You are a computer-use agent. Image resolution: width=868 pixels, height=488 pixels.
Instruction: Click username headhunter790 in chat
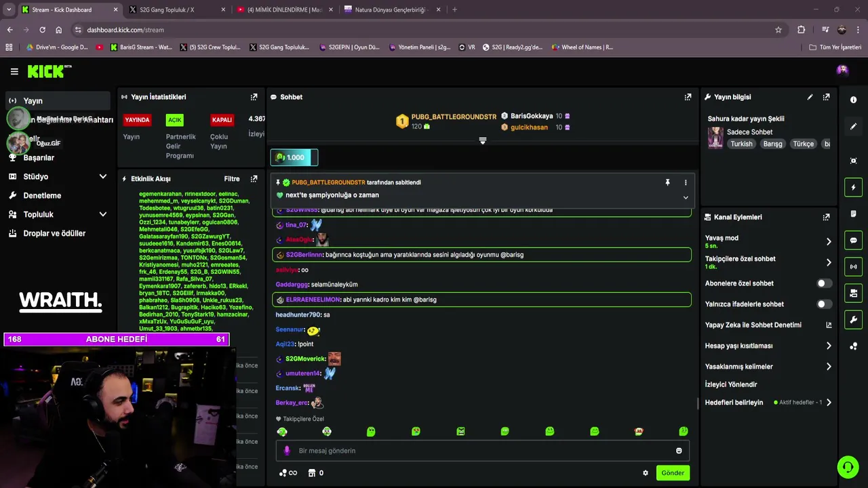(298, 314)
